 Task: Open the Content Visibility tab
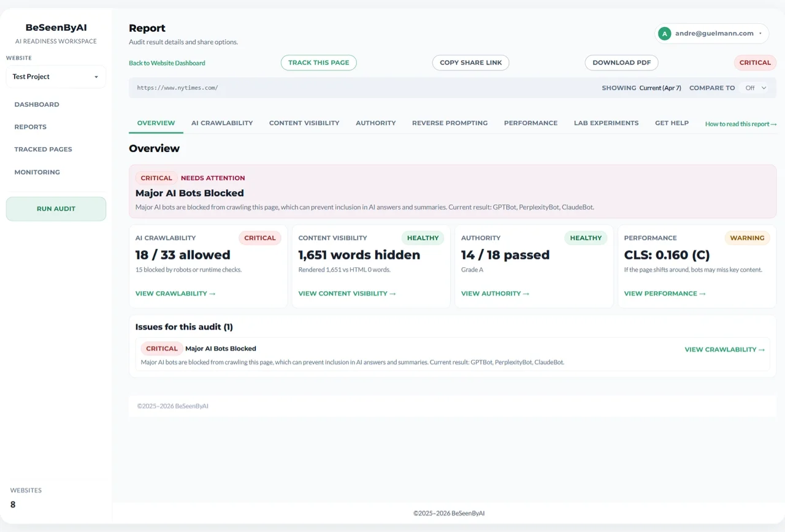pyautogui.click(x=304, y=123)
